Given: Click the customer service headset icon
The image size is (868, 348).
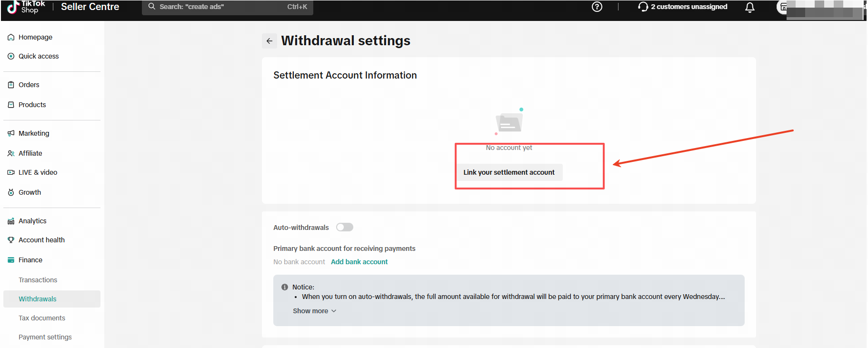Looking at the screenshot, I should pos(643,7).
